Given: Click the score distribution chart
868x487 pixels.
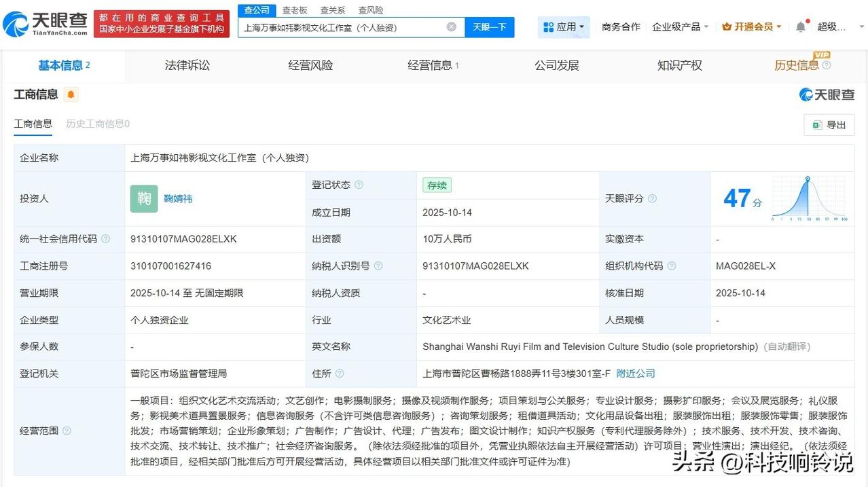Looking at the screenshot, I should coord(808,198).
